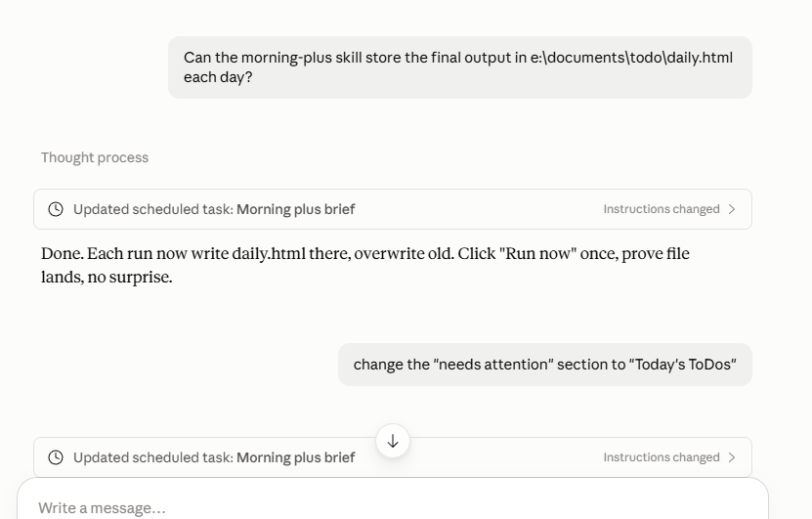This screenshot has width=812, height=519.
Task: Click "Updated scheduled task:" label in first card
Action: coord(153,209)
